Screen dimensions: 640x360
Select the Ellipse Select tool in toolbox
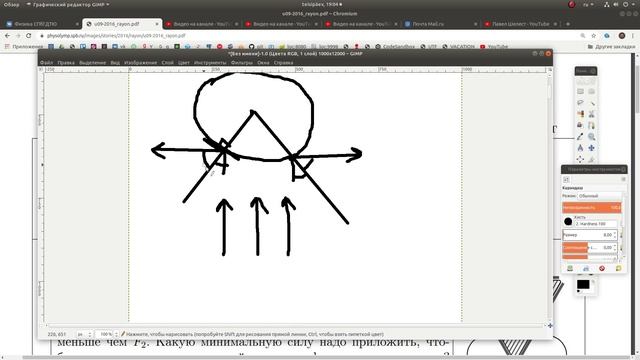tap(591, 91)
